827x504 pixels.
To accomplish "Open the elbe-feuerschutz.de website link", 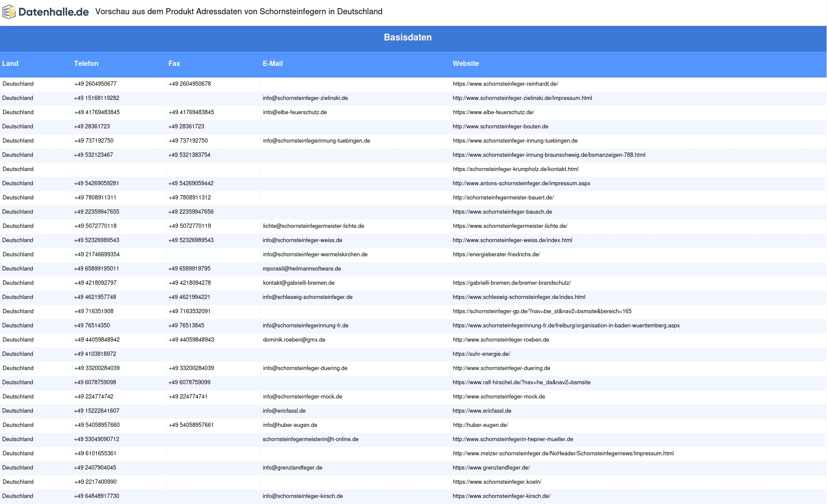I will (x=494, y=112).
